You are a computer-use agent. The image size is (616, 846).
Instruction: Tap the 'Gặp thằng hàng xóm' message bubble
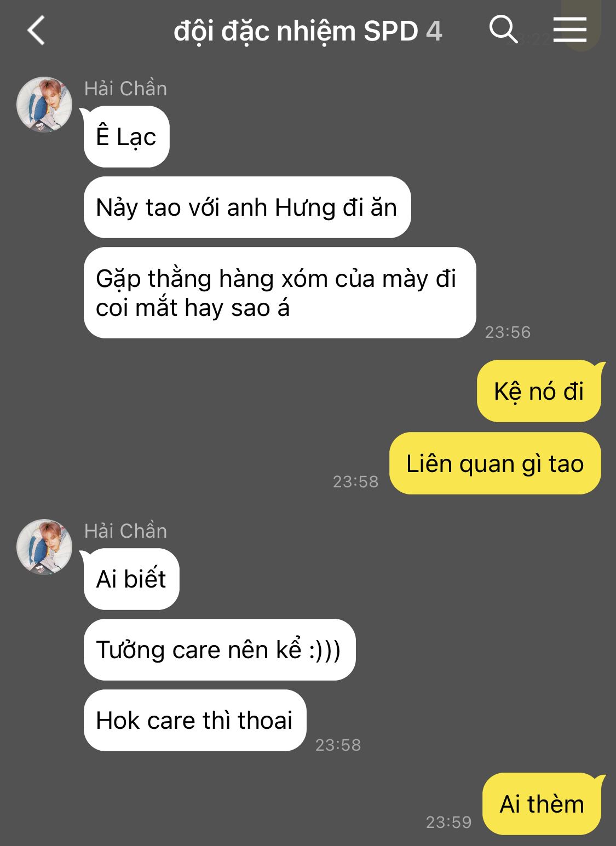(280, 293)
